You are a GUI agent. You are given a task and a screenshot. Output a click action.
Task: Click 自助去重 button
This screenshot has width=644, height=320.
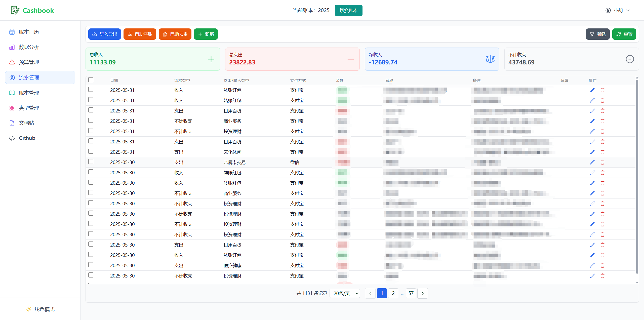pos(175,34)
